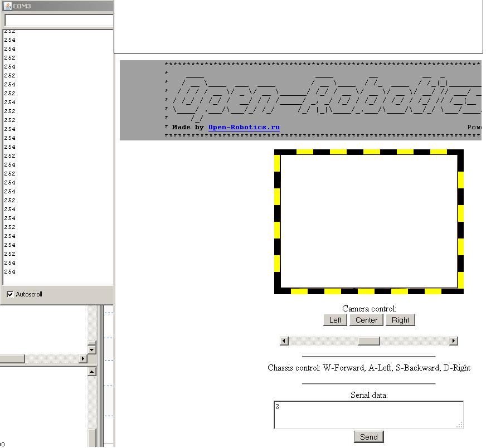Click the Right camera control button

(400, 320)
